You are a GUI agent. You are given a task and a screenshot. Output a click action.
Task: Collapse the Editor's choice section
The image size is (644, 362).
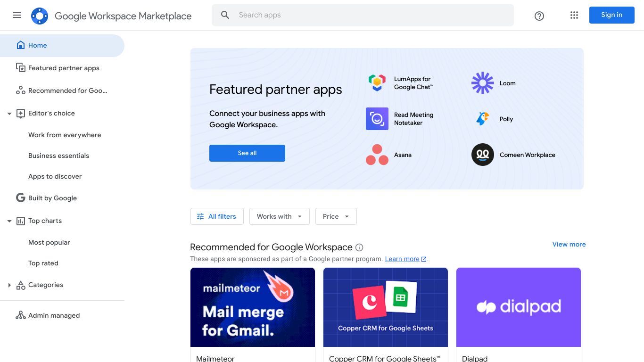click(9, 114)
